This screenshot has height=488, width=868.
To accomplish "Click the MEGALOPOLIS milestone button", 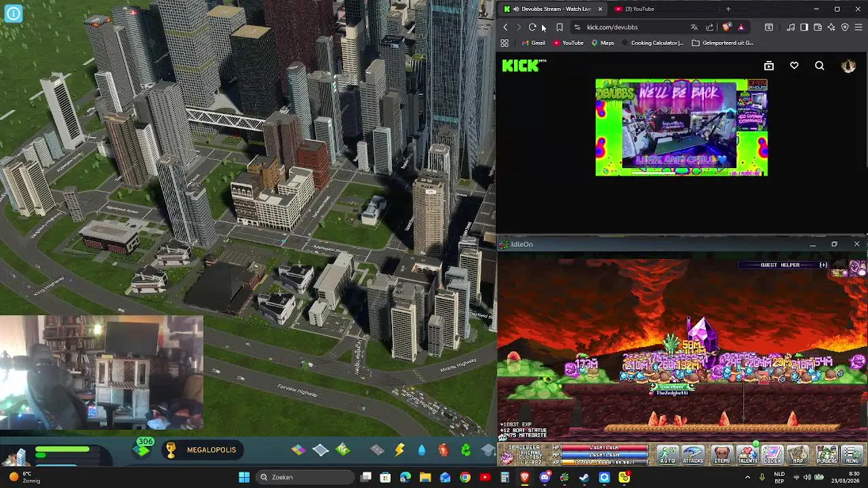I will coord(201,450).
